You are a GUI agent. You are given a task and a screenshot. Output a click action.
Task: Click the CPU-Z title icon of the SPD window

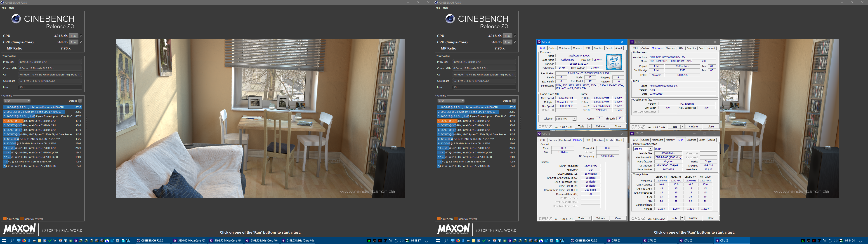coord(632,134)
